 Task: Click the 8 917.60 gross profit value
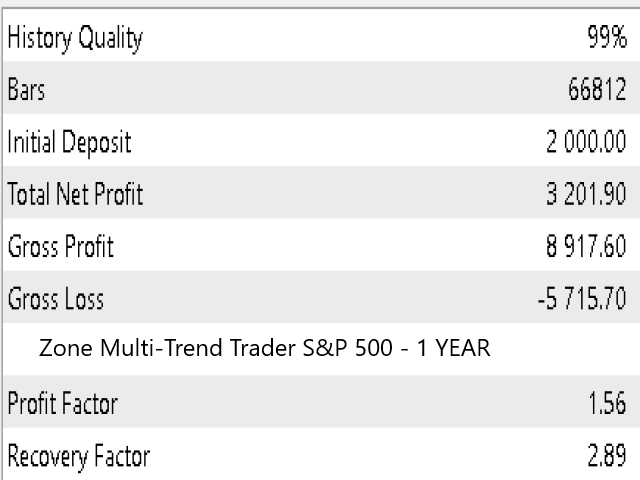[x=586, y=246]
